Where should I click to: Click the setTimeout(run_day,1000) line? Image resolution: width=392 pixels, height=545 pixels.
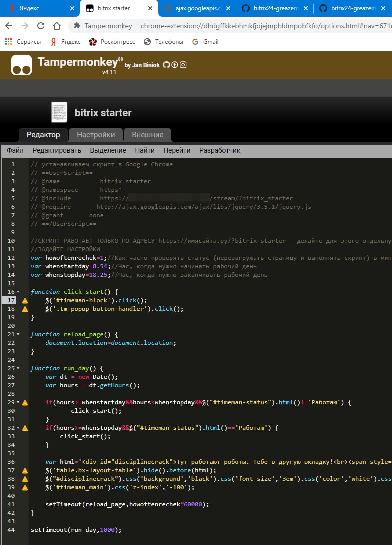76,530
